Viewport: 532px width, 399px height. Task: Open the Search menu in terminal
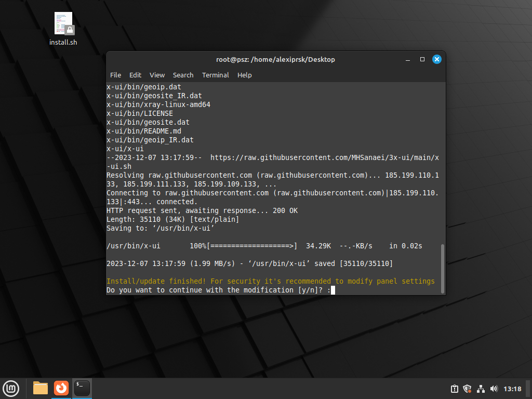tap(183, 75)
